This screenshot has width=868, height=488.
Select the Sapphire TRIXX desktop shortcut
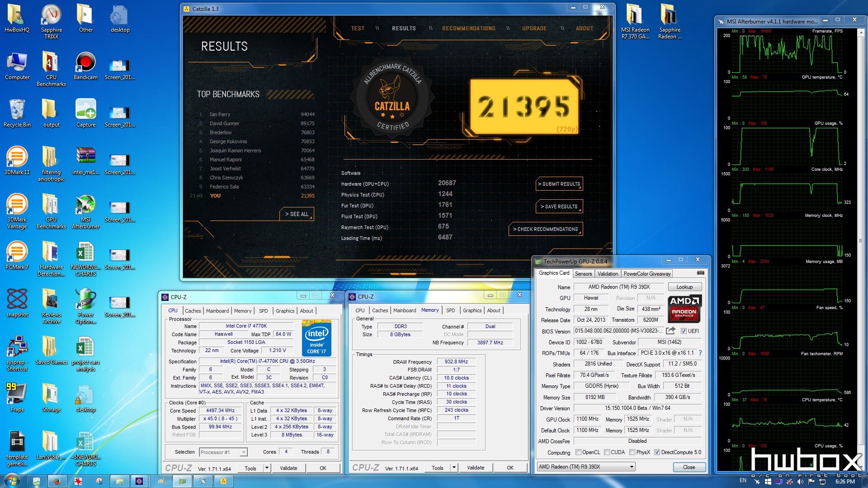pyautogui.click(x=51, y=21)
